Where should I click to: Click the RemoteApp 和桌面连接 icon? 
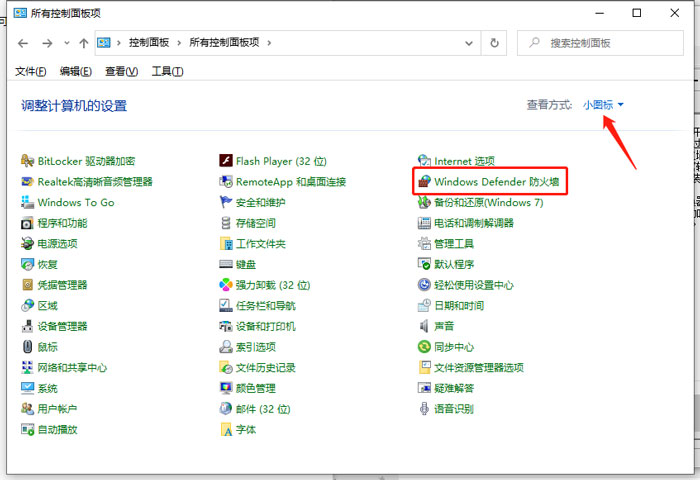pos(226,182)
